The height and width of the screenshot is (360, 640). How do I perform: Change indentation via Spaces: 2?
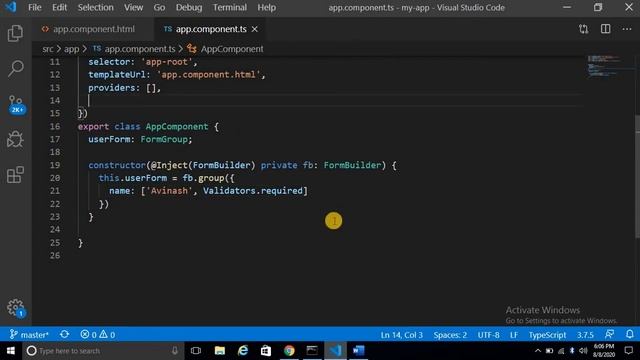(x=450, y=335)
